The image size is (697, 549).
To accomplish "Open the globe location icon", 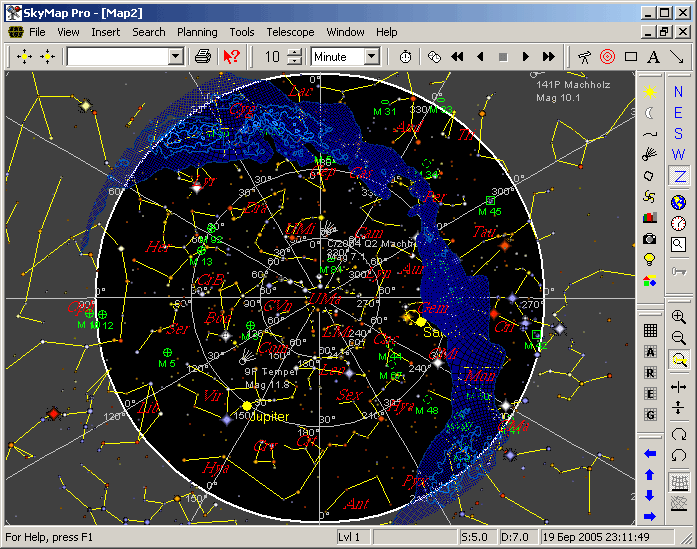I will point(678,202).
